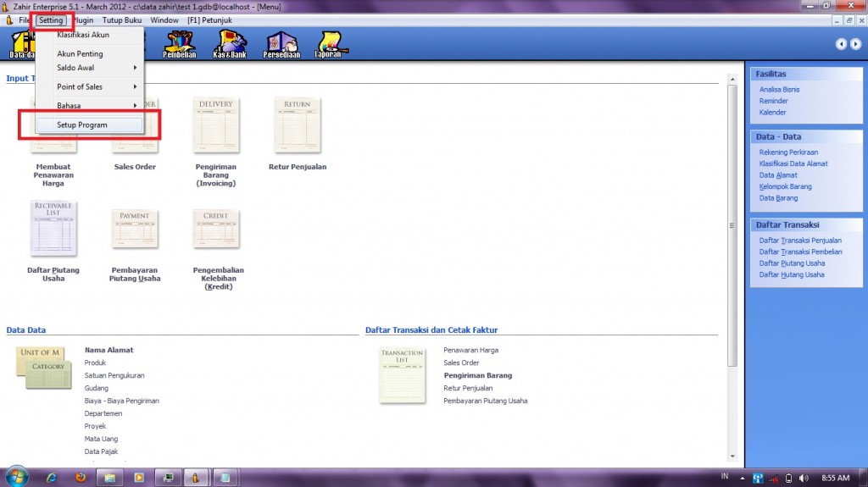Open Analisa Bisnis in Fasilitas panel
Image resolution: width=868 pixels, height=487 pixels.
coord(779,89)
